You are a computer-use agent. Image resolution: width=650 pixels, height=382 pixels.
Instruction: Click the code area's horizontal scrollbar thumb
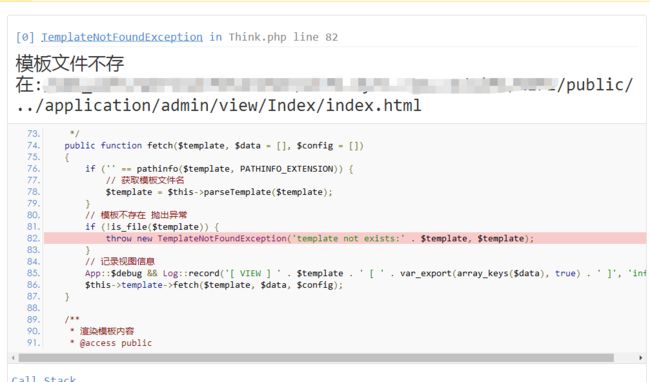coord(316,358)
